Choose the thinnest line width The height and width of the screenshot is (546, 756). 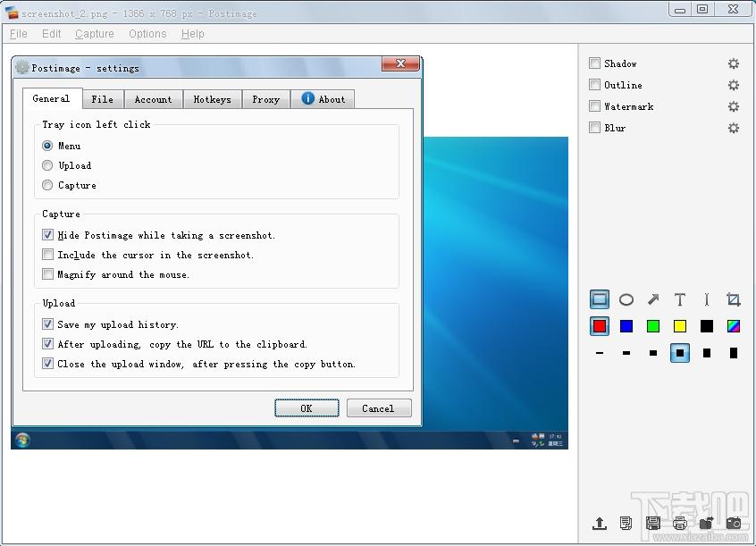(x=600, y=353)
